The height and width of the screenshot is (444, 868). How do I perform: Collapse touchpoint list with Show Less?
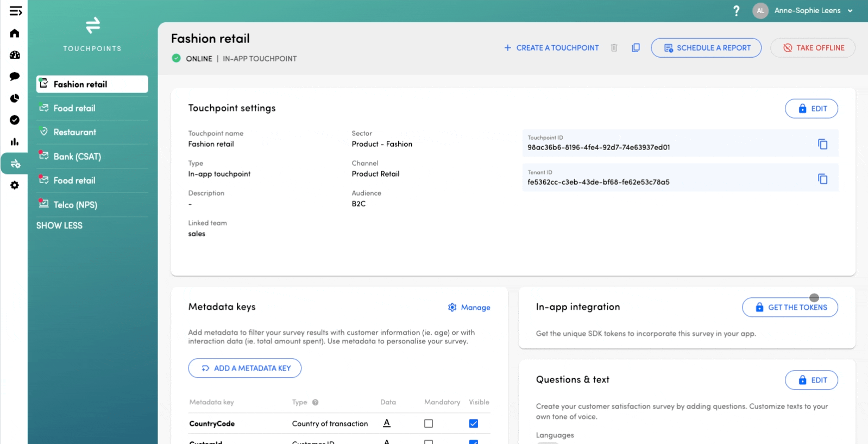pyautogui.click(x=59, y=226)
